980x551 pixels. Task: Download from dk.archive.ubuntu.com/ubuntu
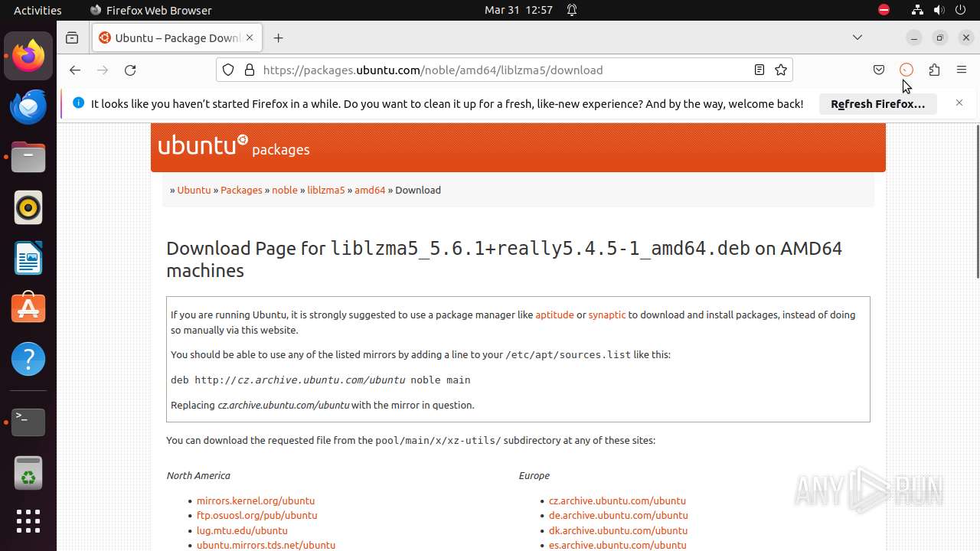point(619,530)
